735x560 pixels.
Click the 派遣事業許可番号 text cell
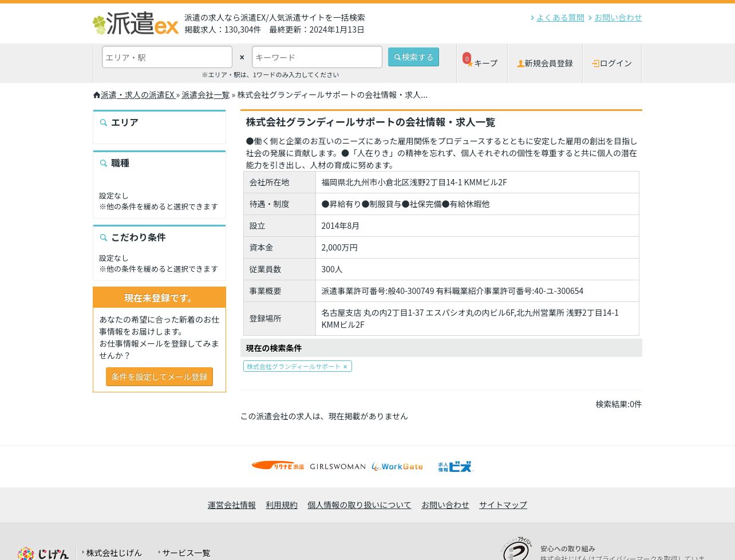pyautogui.click(x=477, y=291)
